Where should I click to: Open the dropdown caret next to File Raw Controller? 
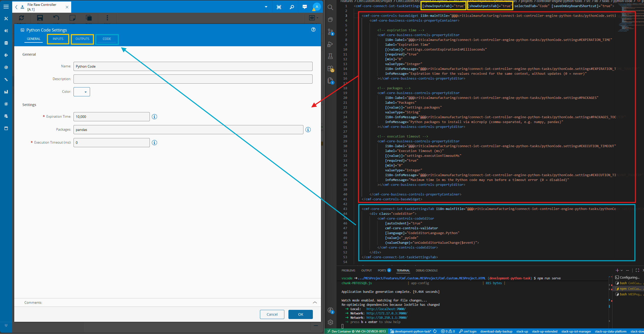point(266,6)
